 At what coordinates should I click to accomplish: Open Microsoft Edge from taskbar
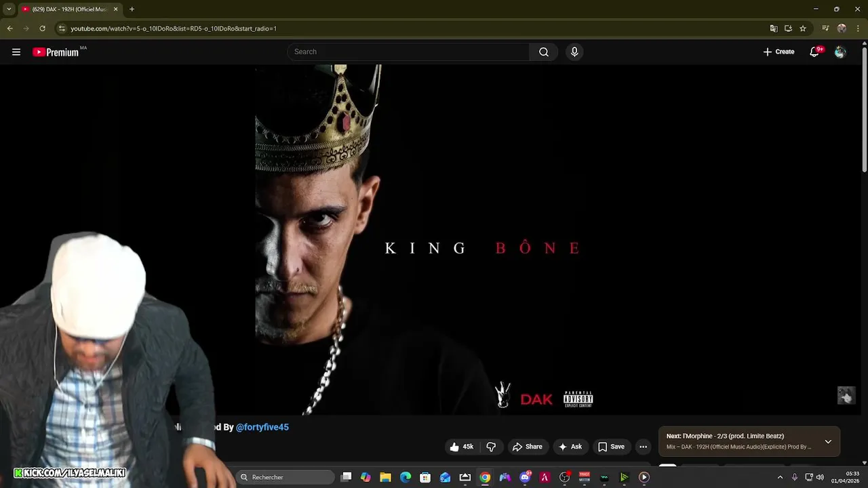pyautogui.click(x=406, y=477)
